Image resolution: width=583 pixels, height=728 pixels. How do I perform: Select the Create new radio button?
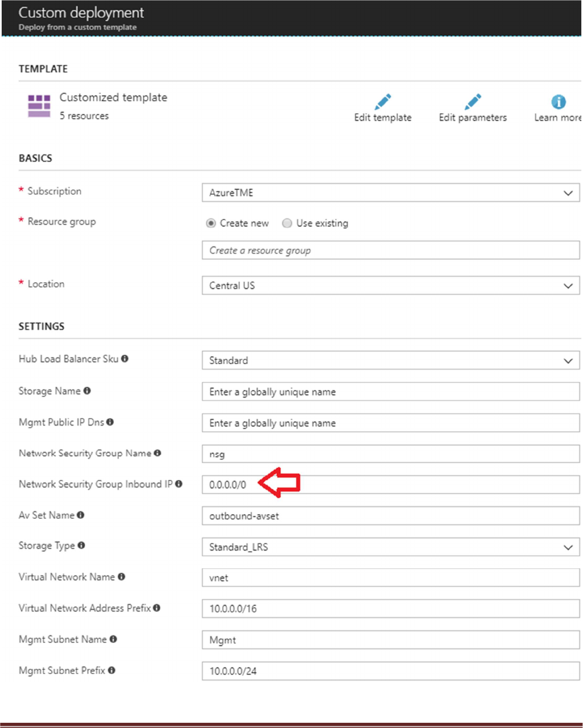(211, 223)
